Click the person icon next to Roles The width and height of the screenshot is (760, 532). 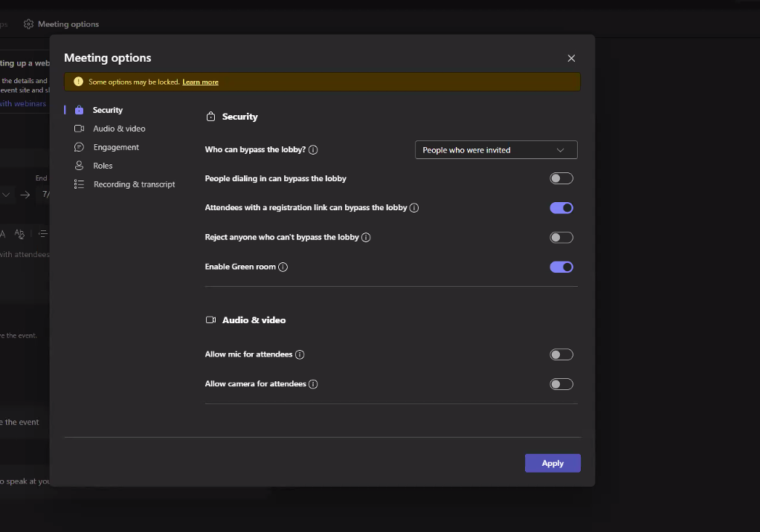(x=80, y=165)
